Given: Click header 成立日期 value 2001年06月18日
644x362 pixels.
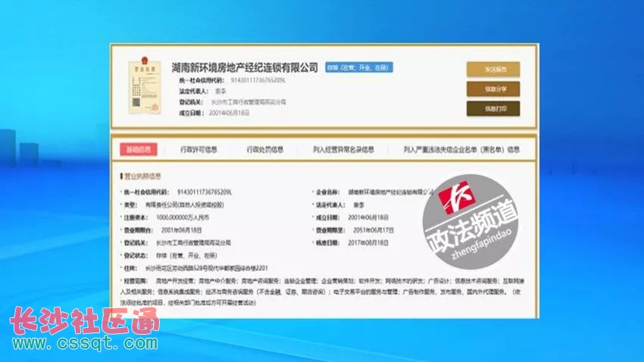Looking at the screenshot, I should click(229, 112).
